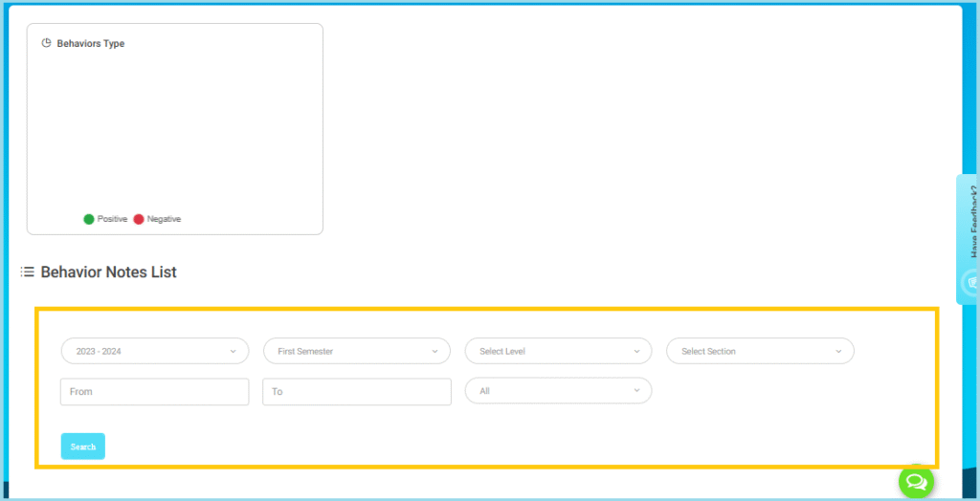This screenshot has width=980, height=501.
Task: Expand the First Semester dropdown
Action: pos(356,351)
